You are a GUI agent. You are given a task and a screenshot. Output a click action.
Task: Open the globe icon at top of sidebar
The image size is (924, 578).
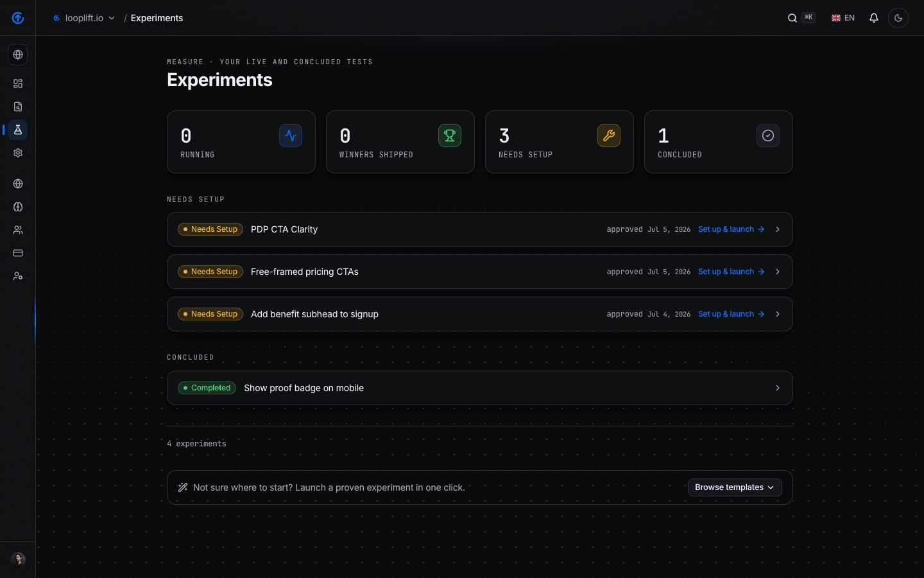click(x=18, y=55)
